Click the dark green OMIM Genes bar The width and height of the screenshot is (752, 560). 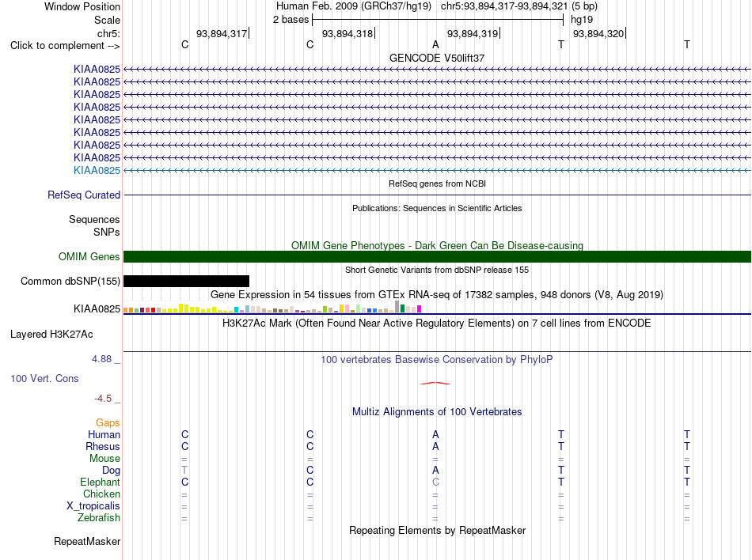(x=437, y=257)
